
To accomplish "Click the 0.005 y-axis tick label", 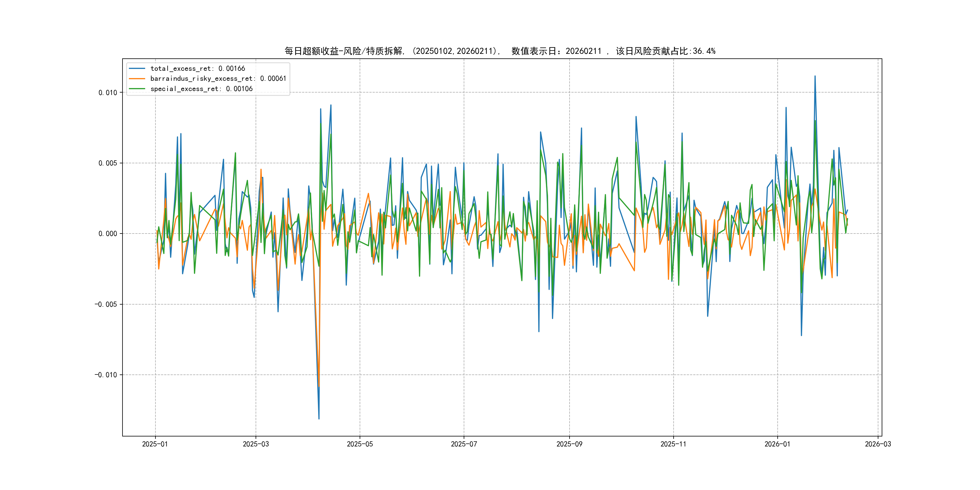I will coord(108,163).
